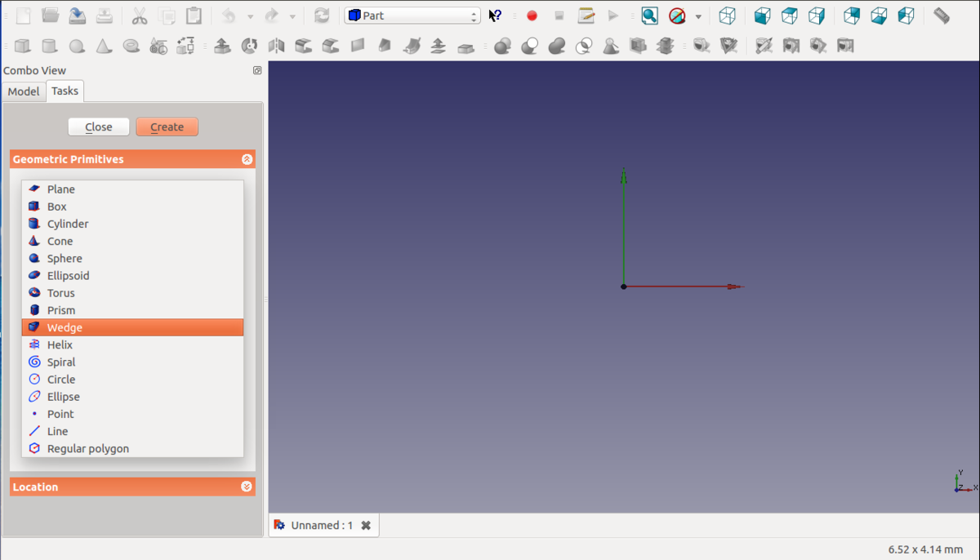Start macro recording with the red circle

[x=532, y=16]
